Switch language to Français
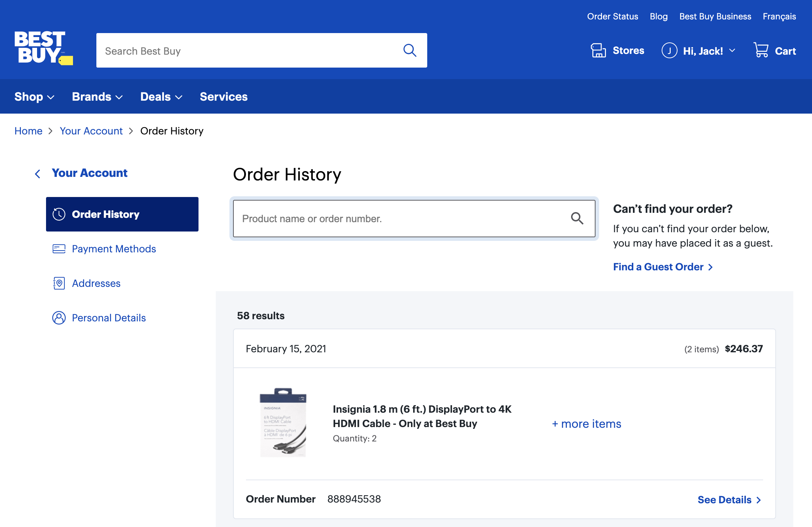The height and width of the screenshot is (527, 812). [x=779, y=17]
